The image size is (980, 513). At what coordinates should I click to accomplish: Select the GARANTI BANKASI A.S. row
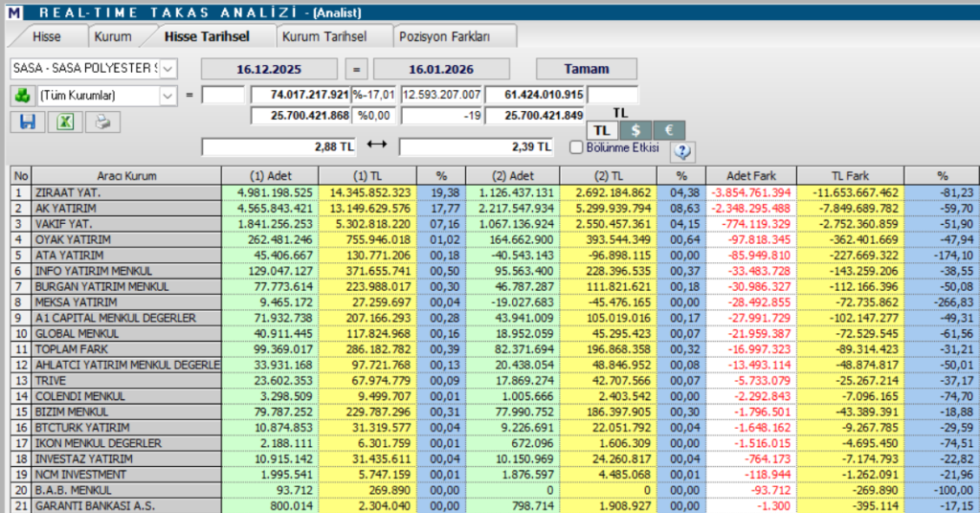click(x=494, y=505)
